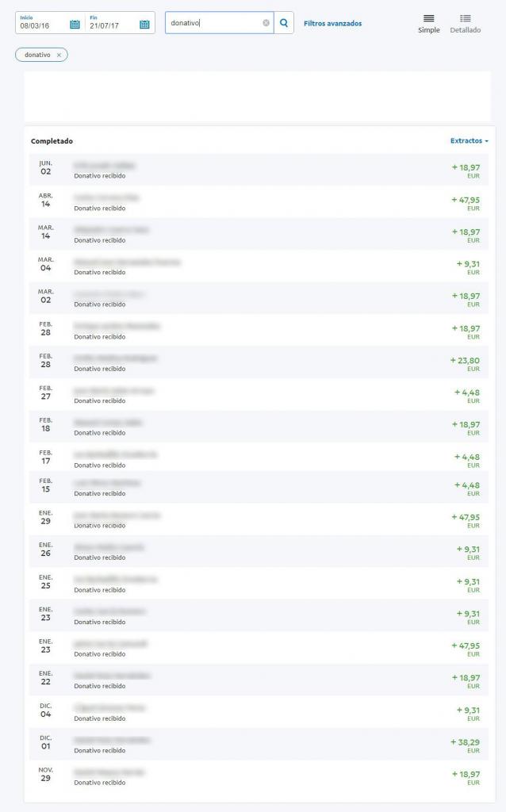Edit the Inicio date field

(x=40, y=25)
